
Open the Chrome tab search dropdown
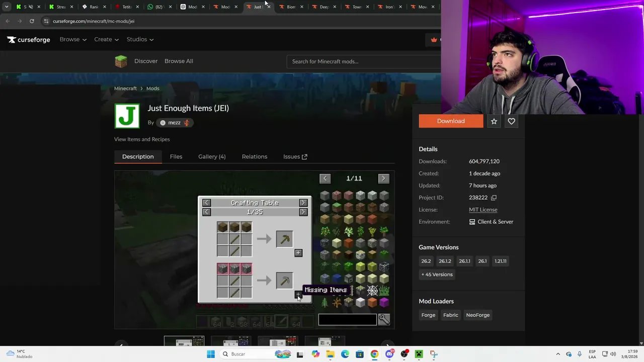7,7
